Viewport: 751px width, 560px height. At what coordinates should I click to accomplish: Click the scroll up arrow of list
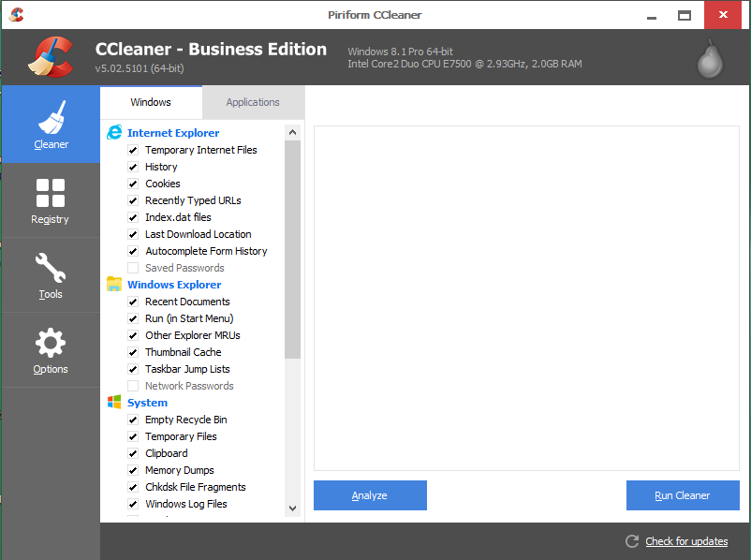[x=293, y=132]
